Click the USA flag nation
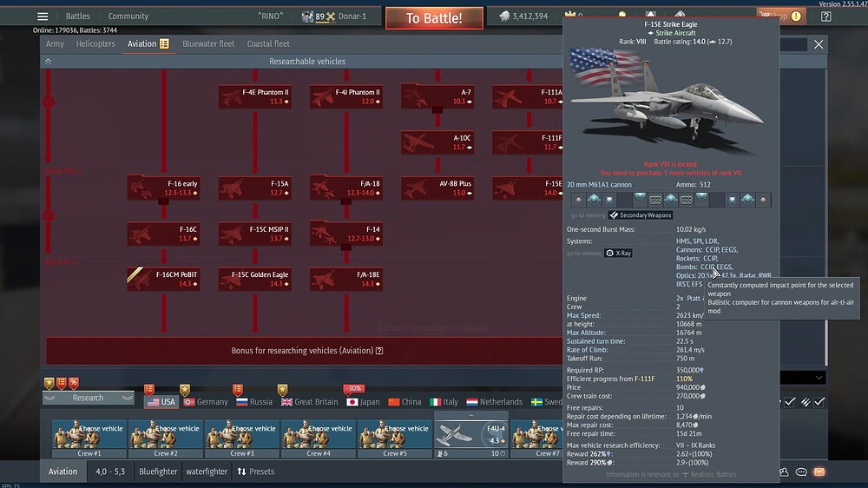This screenshot has height=488, width=868. [161, 402]
